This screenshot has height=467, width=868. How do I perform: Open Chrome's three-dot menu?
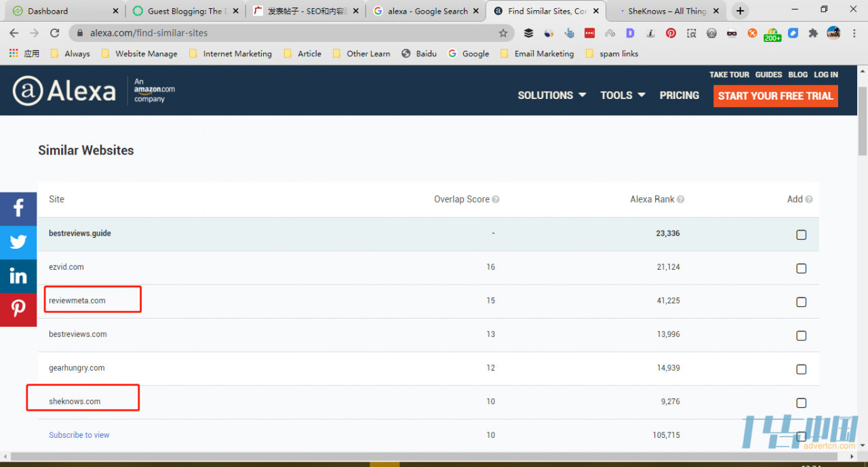pos(854,33)
